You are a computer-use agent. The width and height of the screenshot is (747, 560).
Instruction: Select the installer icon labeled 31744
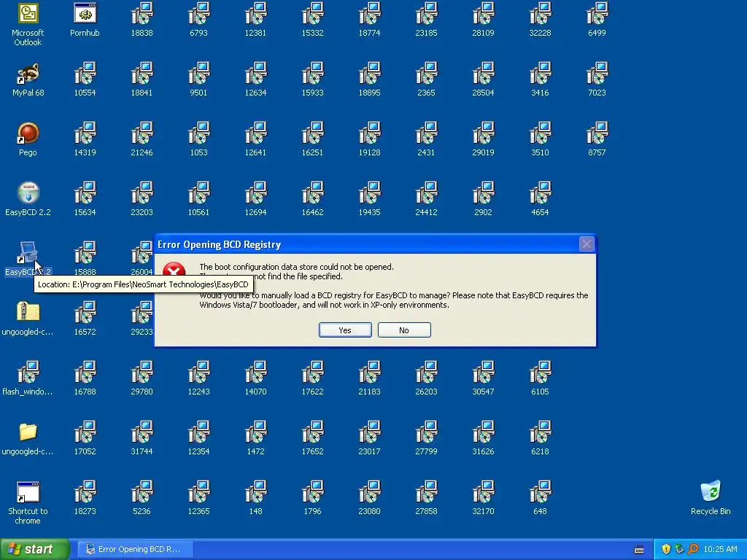point(142,432)
